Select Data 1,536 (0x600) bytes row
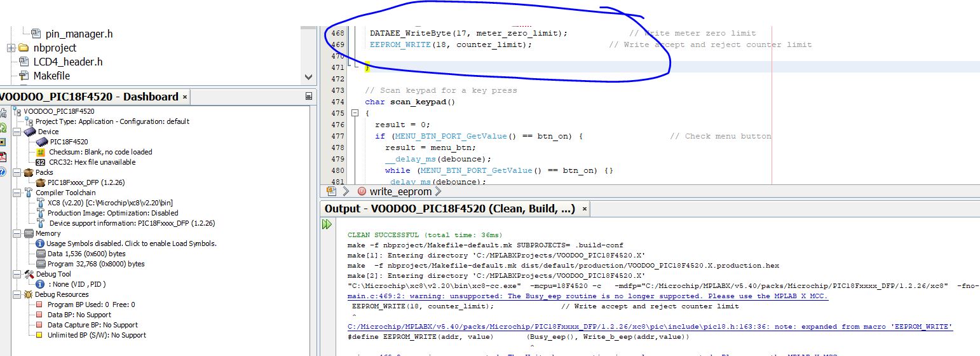 click(86, 254)
